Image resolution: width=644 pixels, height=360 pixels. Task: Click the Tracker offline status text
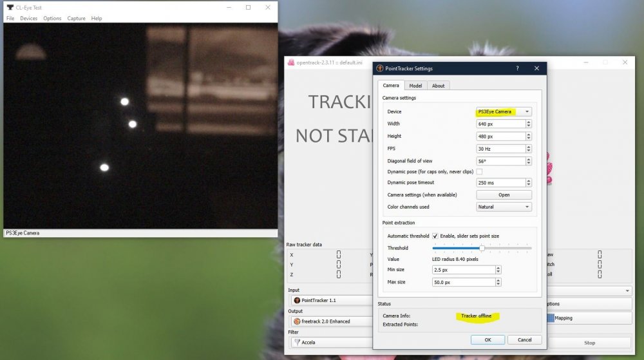[476, 316]
